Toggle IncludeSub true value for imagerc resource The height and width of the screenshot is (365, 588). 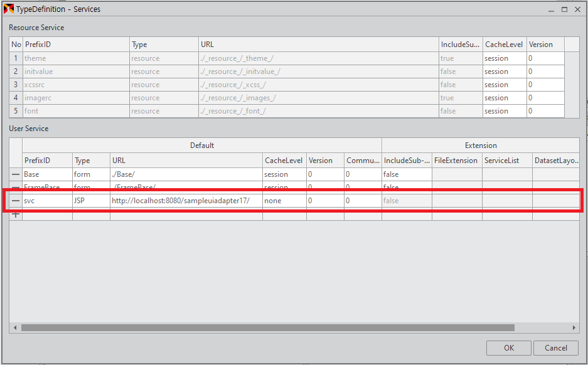pyautogui.click(x=460, y=98)
